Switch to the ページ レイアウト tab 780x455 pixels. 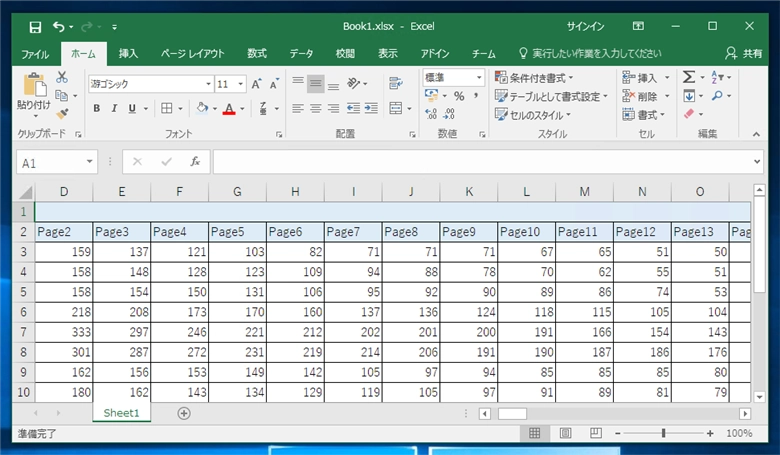point(193,54)
